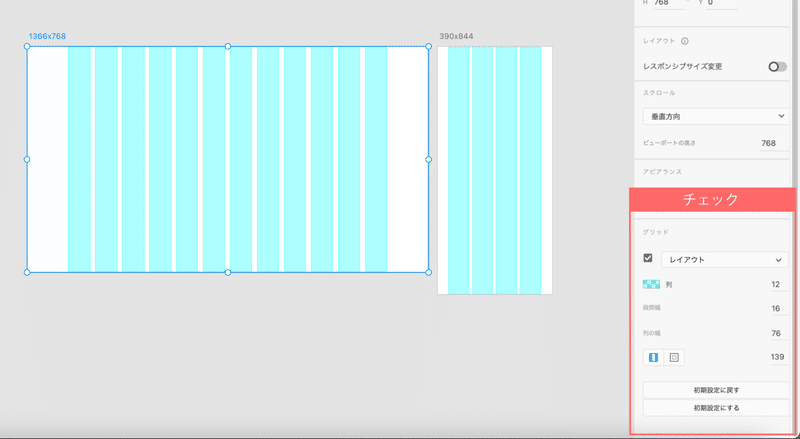The width and height of the screenshot is (800, 439).
Task: Select the 390x844 artboard title
Action: click(x=456, y=36)
